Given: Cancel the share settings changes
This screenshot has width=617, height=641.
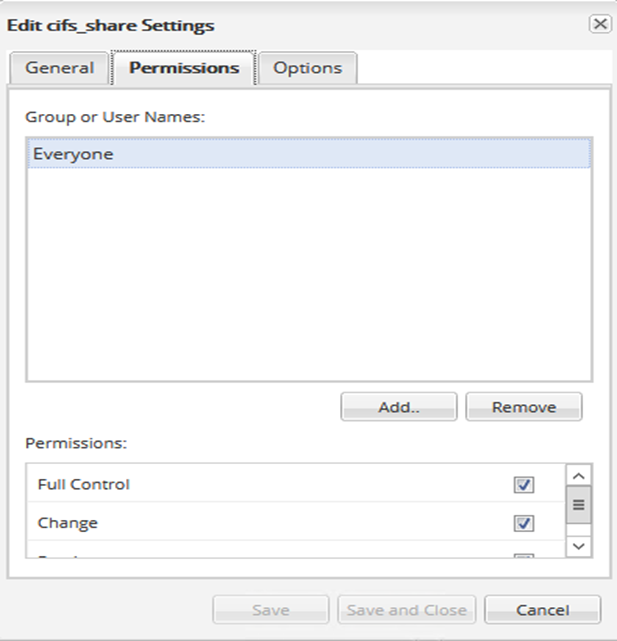Looking at the screenshot, I should click(x=542, y=610).
